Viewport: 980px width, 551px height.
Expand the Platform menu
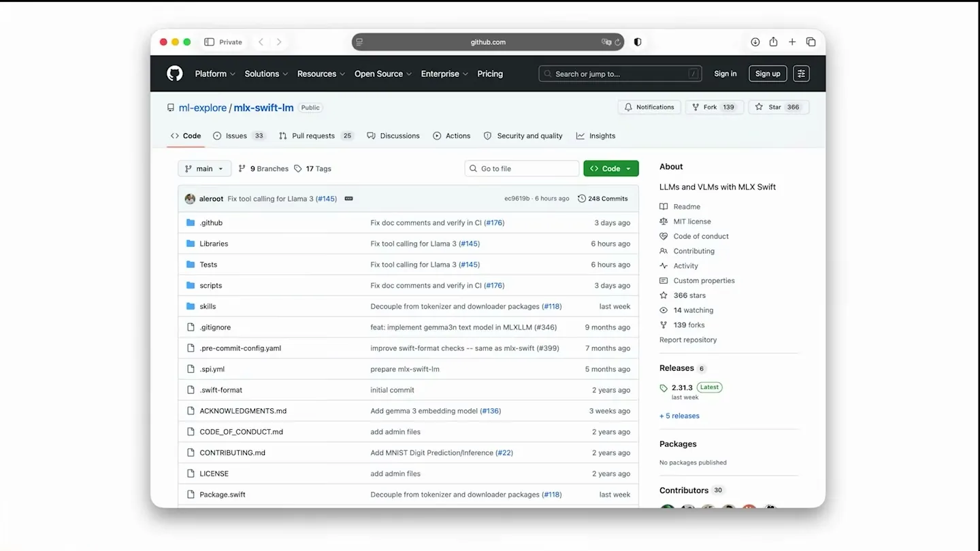click(x=215, y=73)
